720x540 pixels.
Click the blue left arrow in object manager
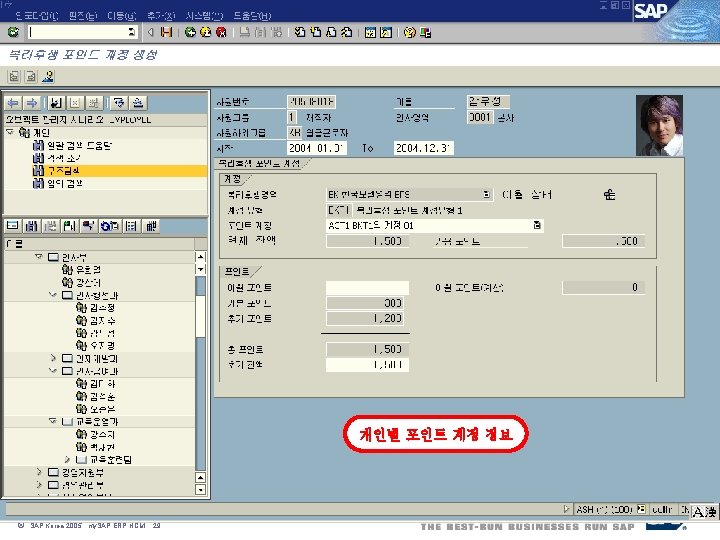coord(13,103)
